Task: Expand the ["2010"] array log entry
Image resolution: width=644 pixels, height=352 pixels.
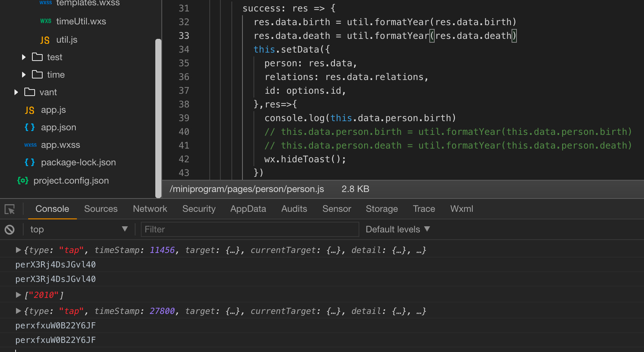Action: point(18,295)
